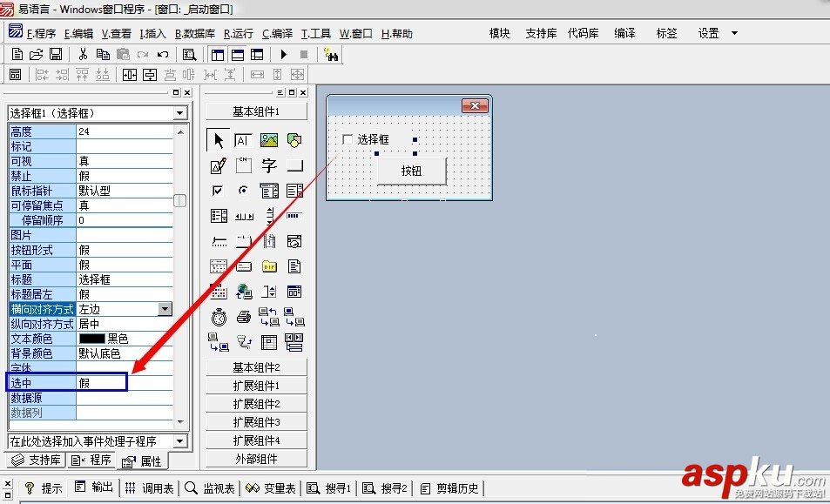Select the hyperlink globe component icon

tap(244, 292)
